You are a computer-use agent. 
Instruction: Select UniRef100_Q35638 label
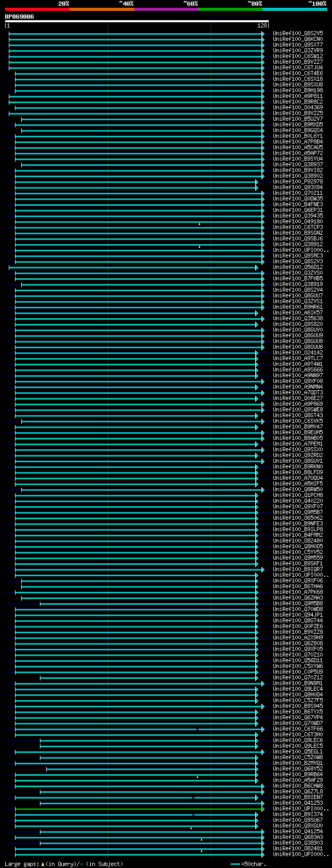[x=298, y=318]
